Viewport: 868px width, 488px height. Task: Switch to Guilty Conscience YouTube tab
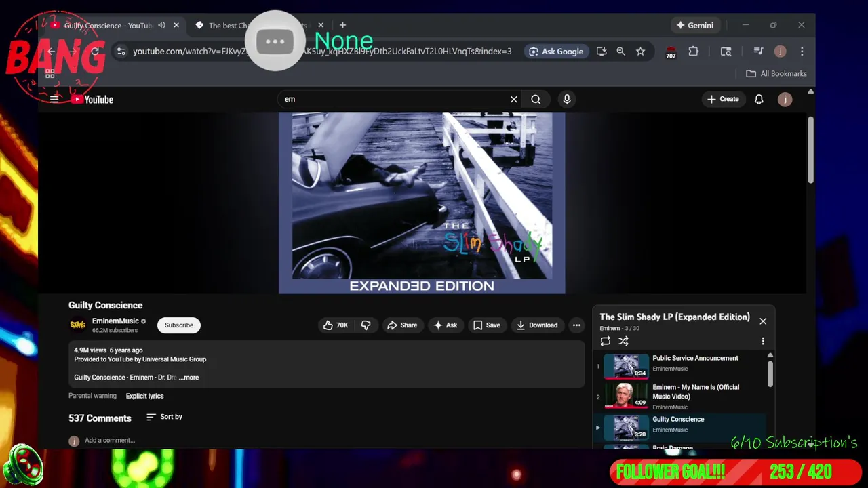pyautogui.click(x=108, y=26)
